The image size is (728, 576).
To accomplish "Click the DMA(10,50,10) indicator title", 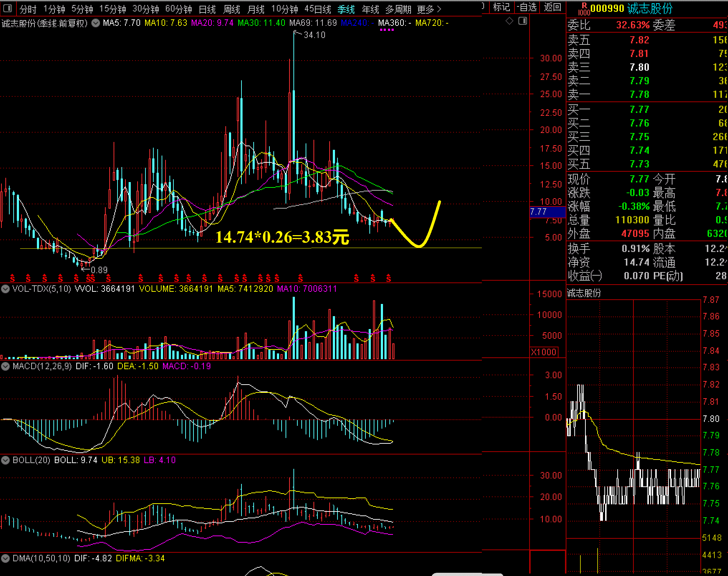I will (41, 558).
